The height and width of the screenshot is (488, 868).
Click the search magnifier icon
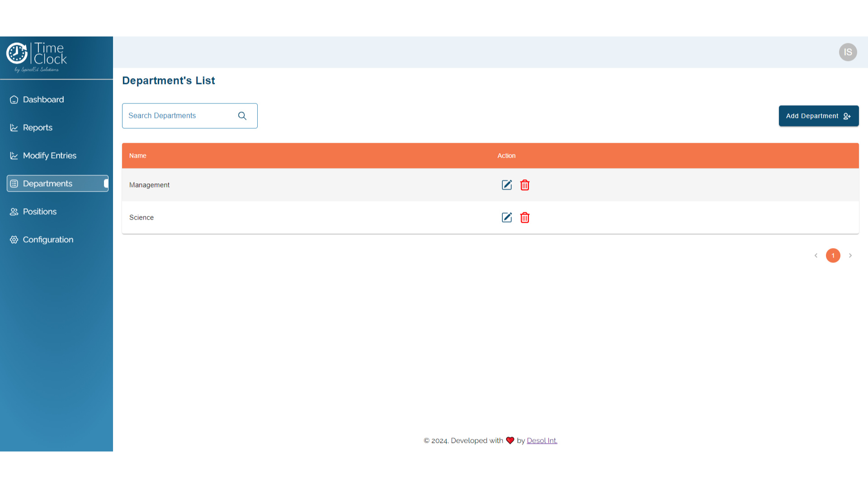coord(242,116)
